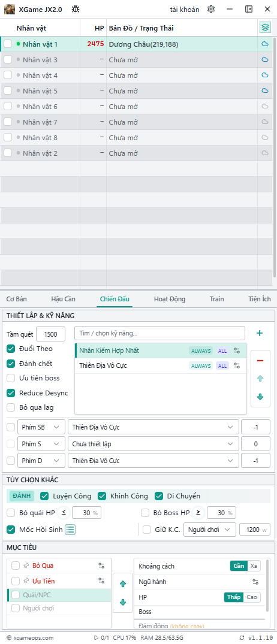Click cloud icon for Nhân vật 2

265,153
